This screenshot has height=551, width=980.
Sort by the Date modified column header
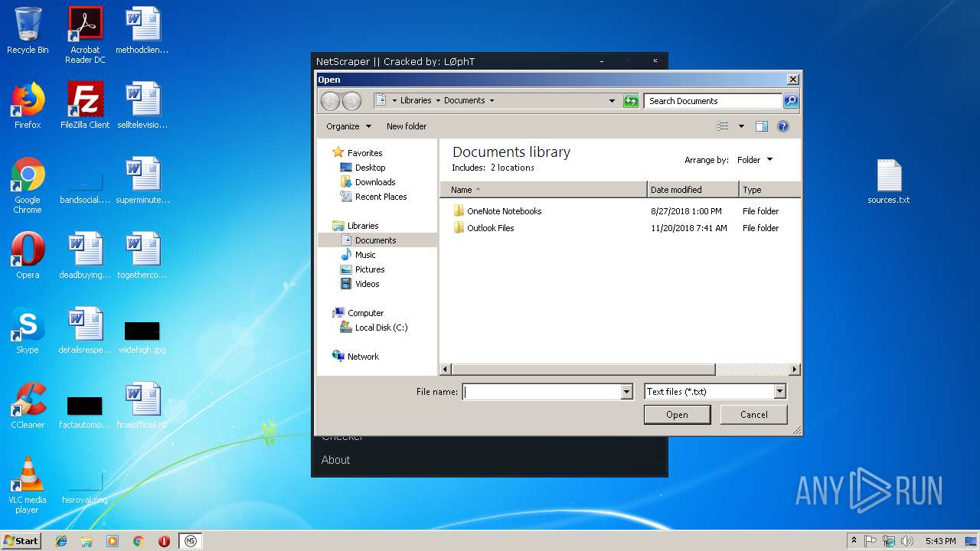tap(693, 190)
